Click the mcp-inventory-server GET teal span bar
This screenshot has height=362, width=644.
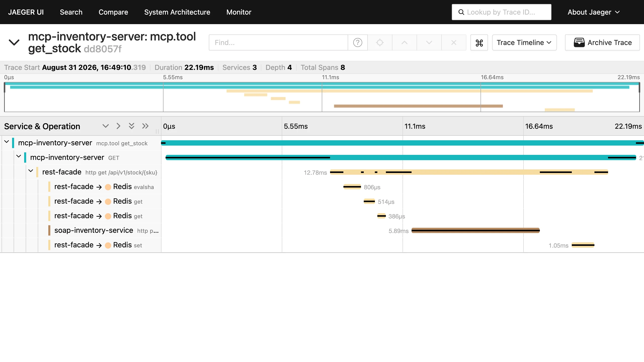click(401, 157)
